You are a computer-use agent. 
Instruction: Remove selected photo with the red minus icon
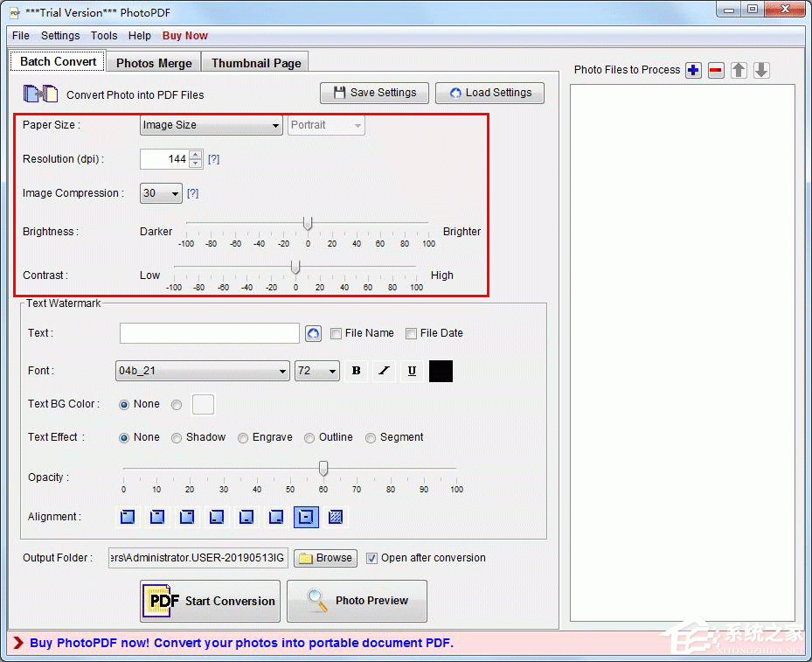(716, 70)
